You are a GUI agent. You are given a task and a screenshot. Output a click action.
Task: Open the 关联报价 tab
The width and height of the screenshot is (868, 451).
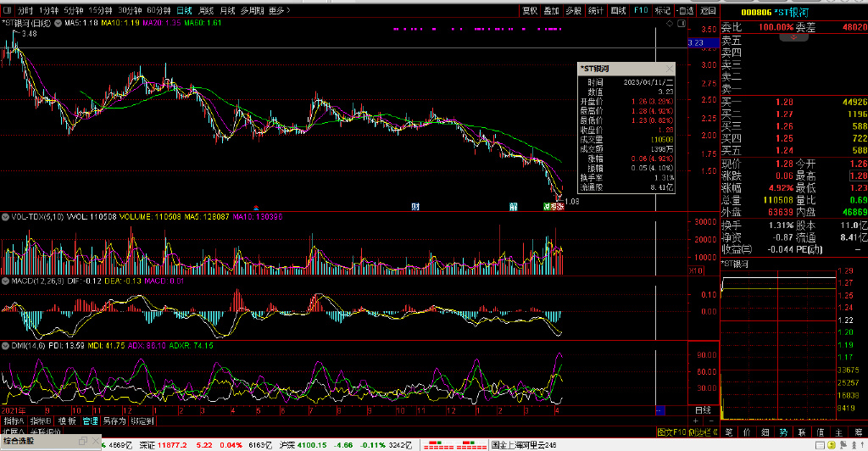tap(46, 432)
